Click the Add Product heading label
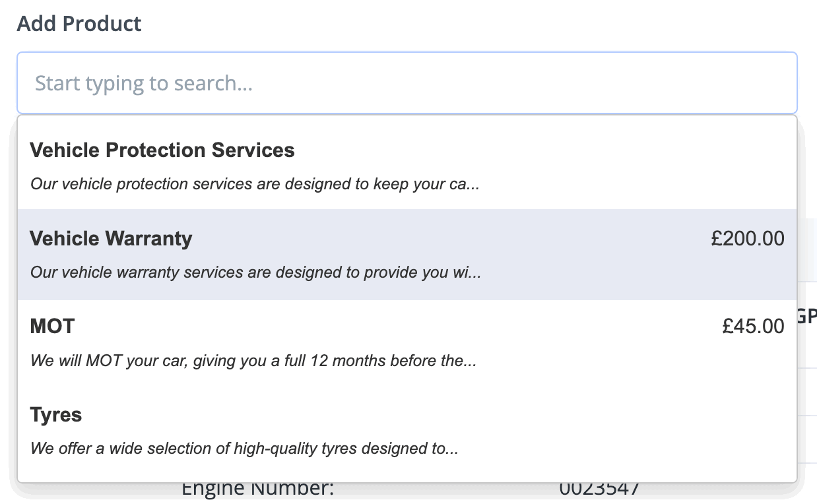 pyautogui.click(x=79, y=24)
